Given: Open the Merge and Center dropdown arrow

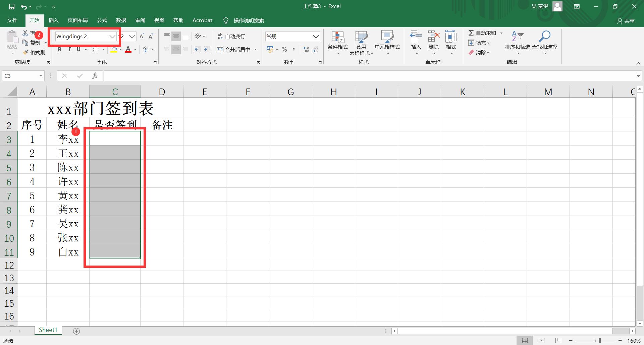Looking at the screenshot, I should pyautogui.click(x=256, y=50).
